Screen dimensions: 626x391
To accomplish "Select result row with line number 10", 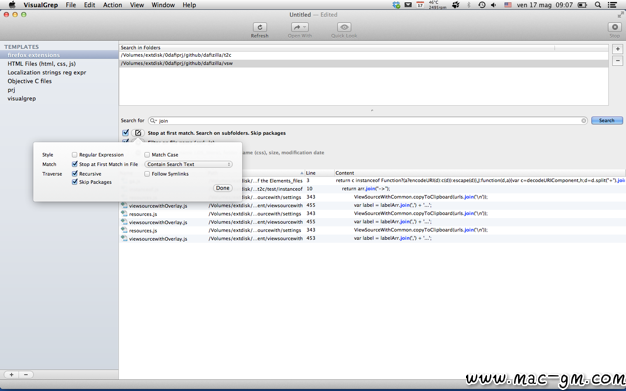I will 372,189.
